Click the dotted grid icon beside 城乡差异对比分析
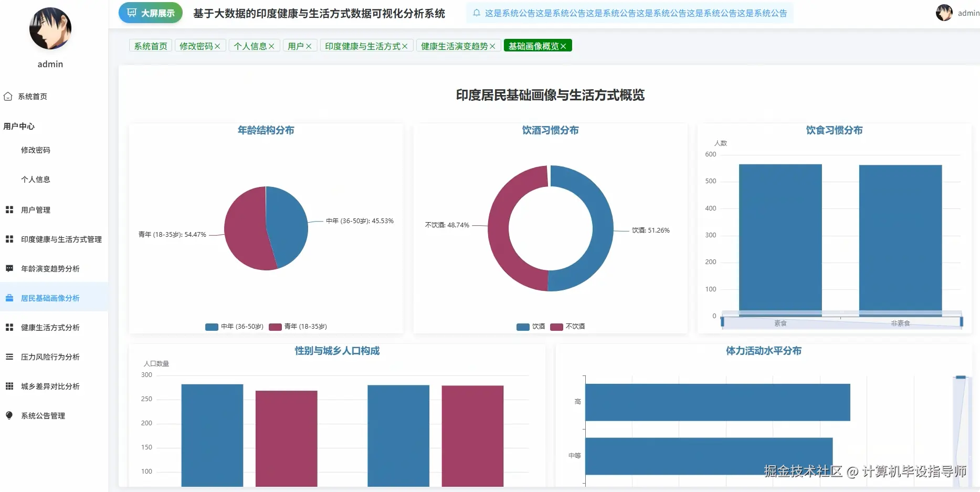 pos(9,386)
